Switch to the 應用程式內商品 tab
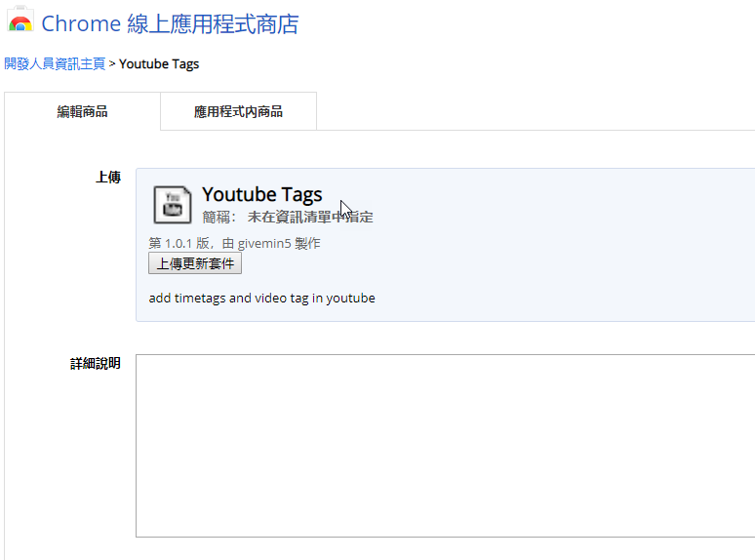This screenshot has height=560, width=755. [238, 111]
